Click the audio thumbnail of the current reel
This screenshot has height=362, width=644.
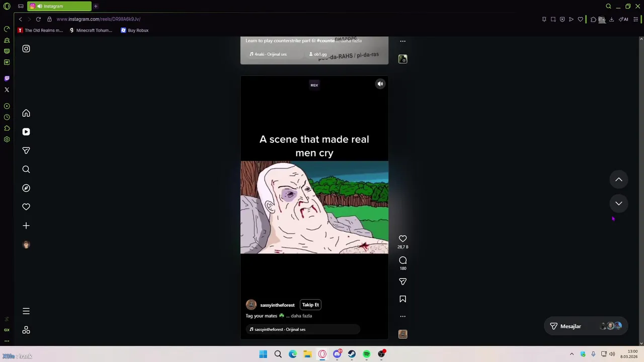pos(403,334)
